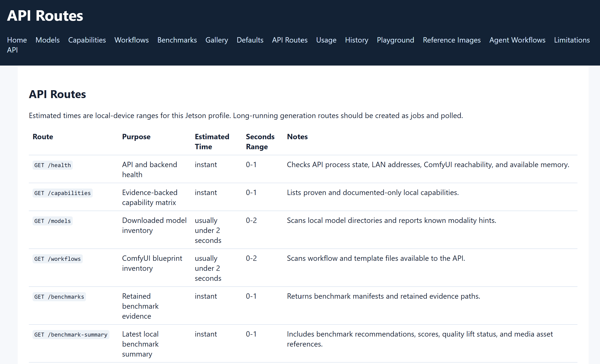The height and width of the screenshot is (364, 600).
Task: Click note 'Includes benchmark recommendations, scores'
Action: click(x=420, y=339)
